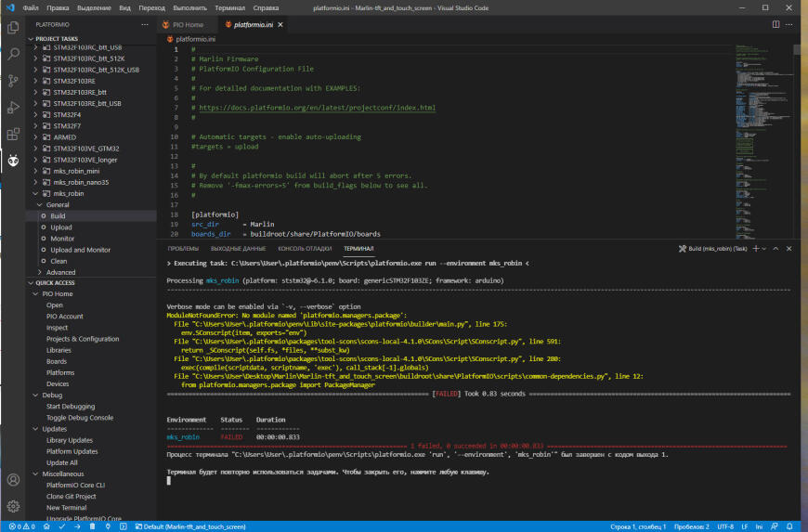Switch to the ВЫХОДНЫЕ ДАННЫЕ panel tab

(x=238, y=249)
